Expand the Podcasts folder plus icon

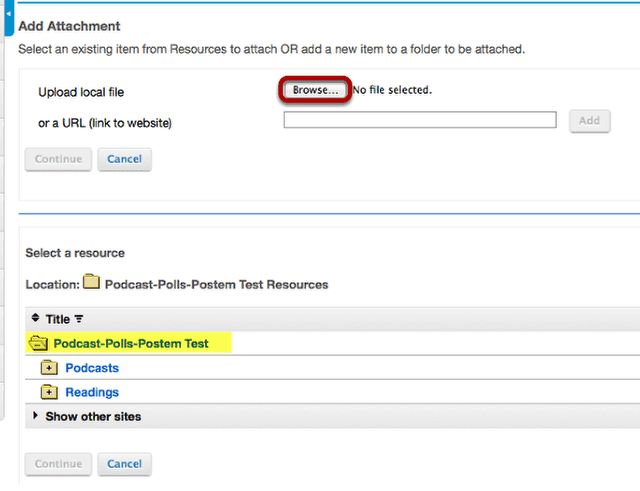(49, 368)
